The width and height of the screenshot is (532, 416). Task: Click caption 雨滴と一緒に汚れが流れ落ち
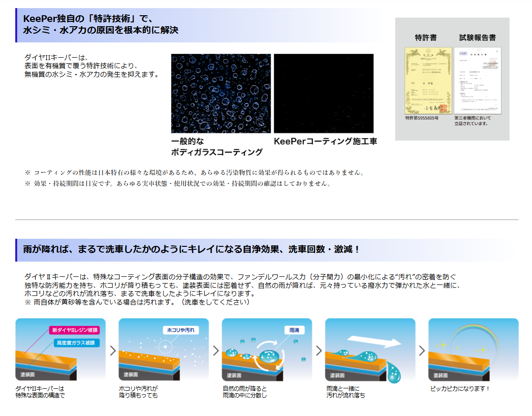pos(346,392)
